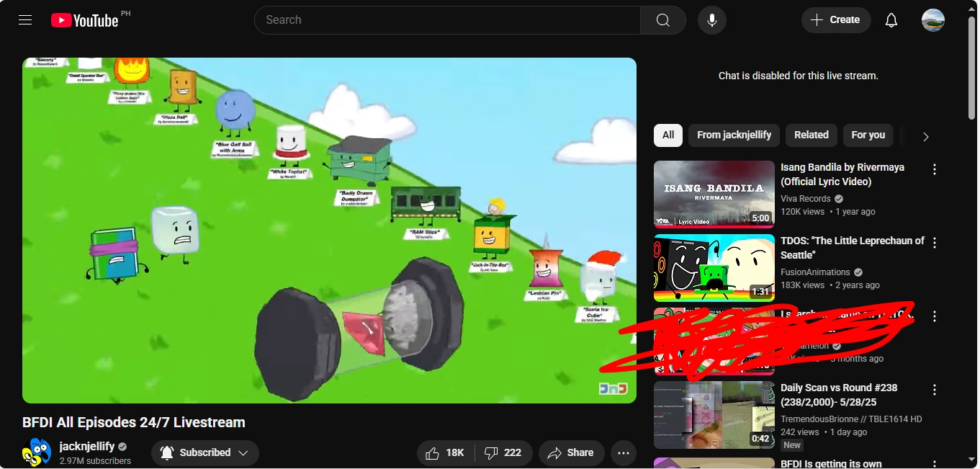Click the YouTube home logo
Viewport: 980px width, 469px height.
pyautogui.click(x=84, y=19)
